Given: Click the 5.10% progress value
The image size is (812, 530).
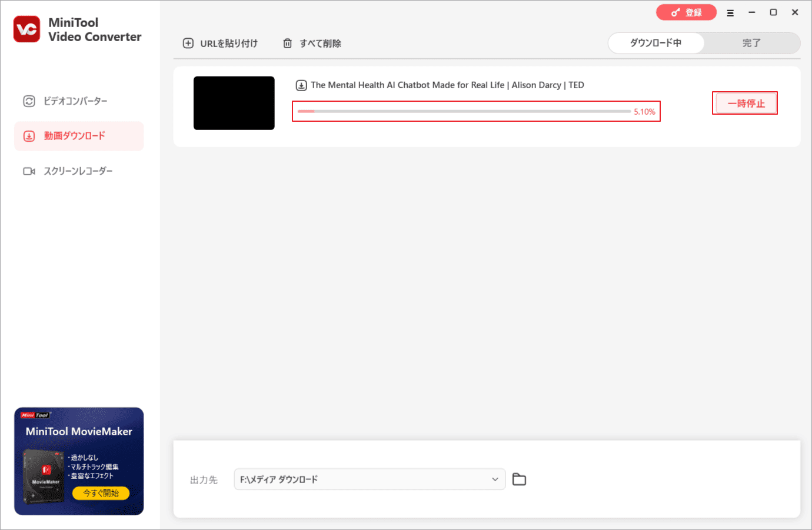Looking at the screenshot, I should pos(644,112).
